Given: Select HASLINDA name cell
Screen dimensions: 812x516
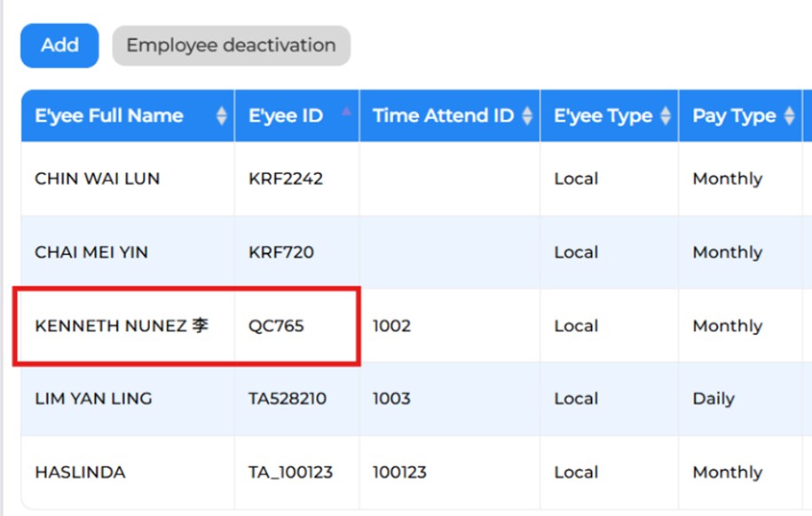Looking at the screenshot, I should (x=128, y=472).
